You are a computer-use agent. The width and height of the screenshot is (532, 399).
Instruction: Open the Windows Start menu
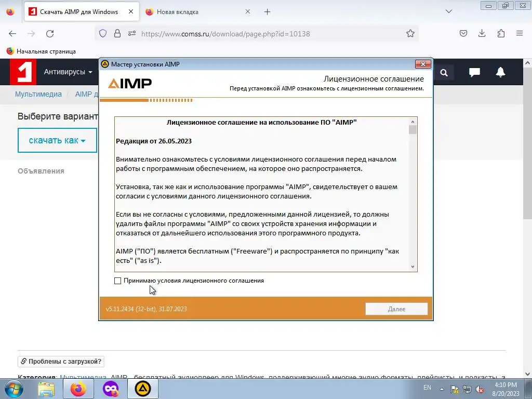(x=14, y=389)
